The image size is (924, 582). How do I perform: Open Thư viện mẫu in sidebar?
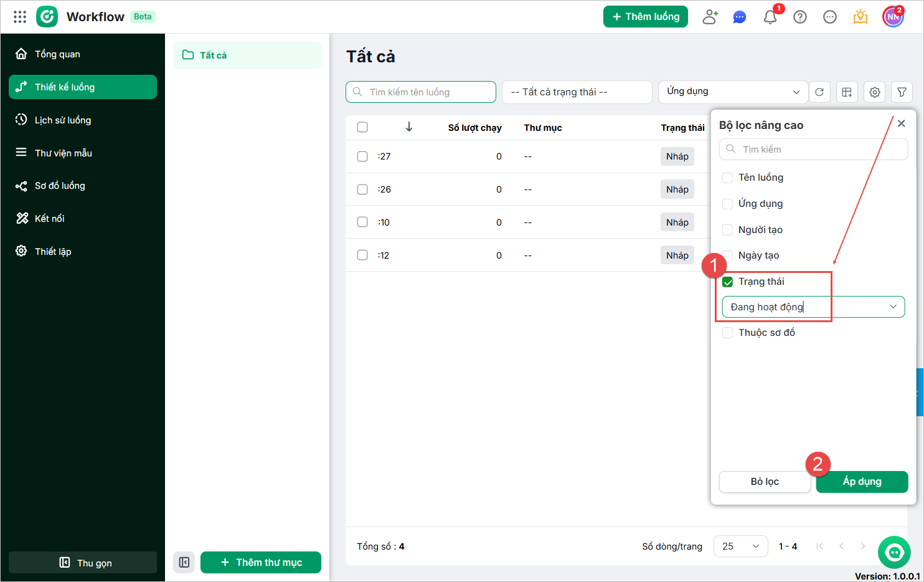pos(64,153)
